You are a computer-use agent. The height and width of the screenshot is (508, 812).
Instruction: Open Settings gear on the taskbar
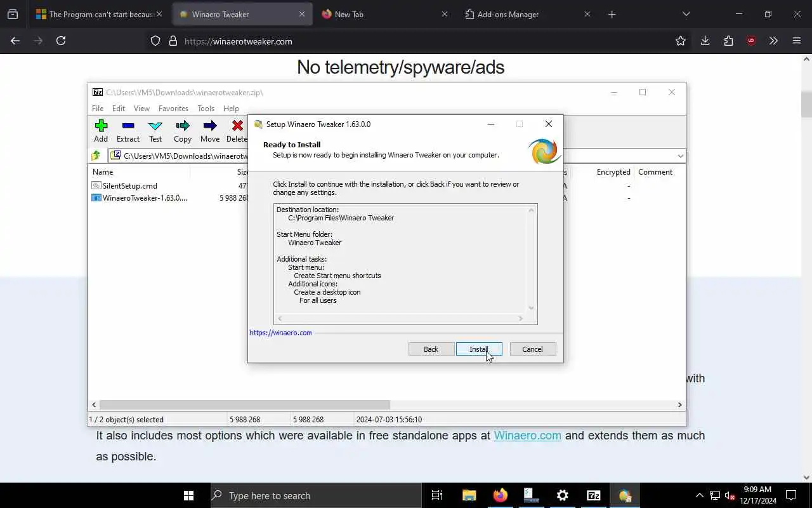pyautogui.click(x=563, y=495)
